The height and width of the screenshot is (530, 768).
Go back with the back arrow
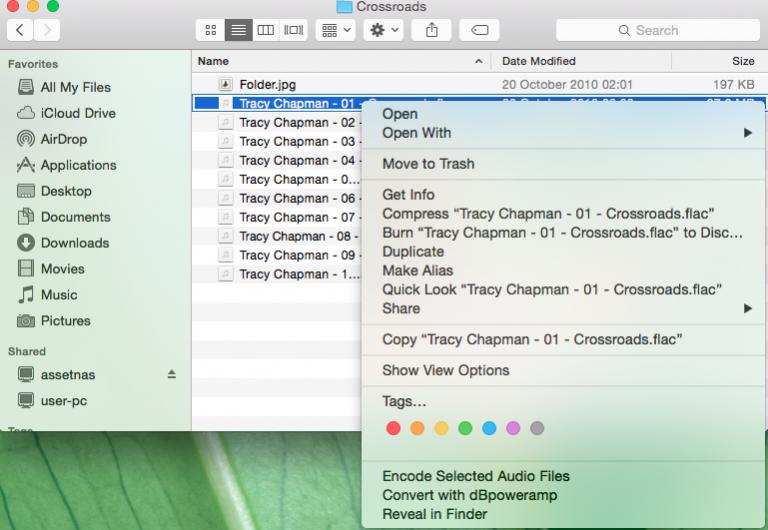coord(20,30)
